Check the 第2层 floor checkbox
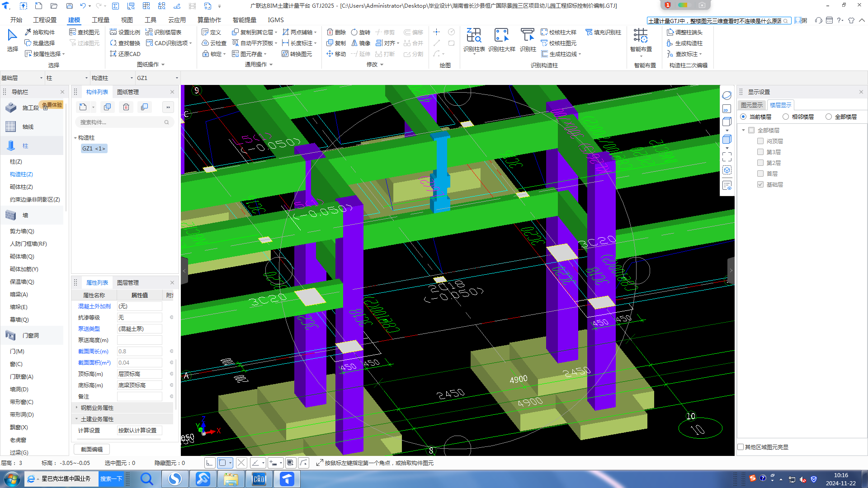 pos(760,163)
